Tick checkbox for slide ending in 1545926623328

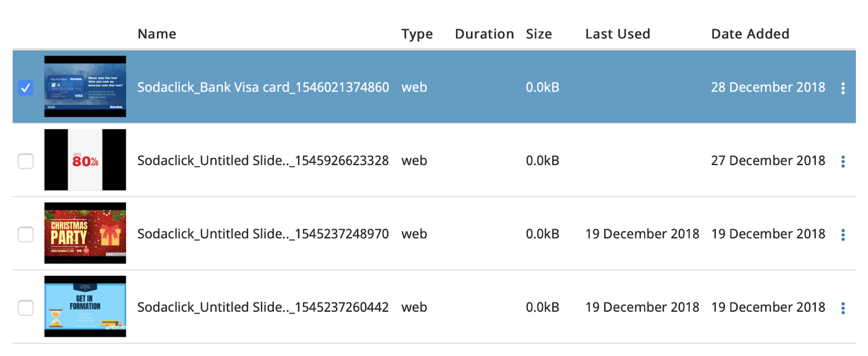(26, 161)
